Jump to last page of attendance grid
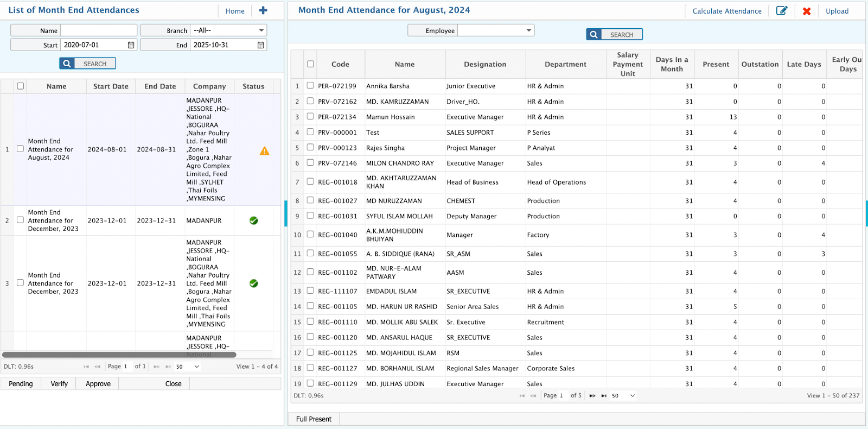 [604, 396]
